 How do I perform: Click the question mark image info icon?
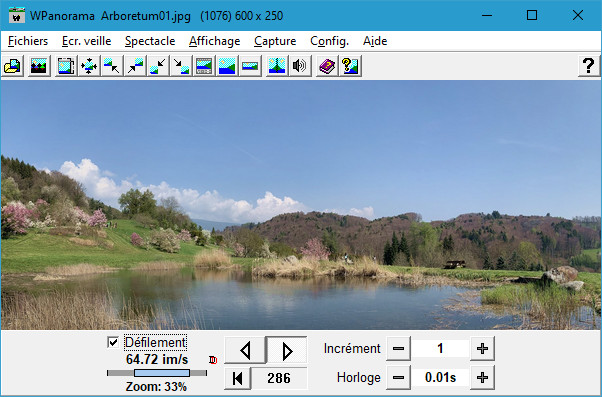350,66
